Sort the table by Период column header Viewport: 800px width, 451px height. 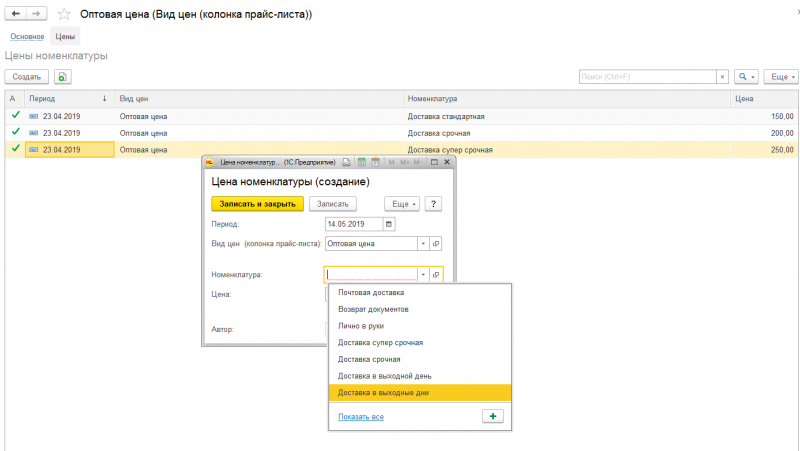coord(60,99)
